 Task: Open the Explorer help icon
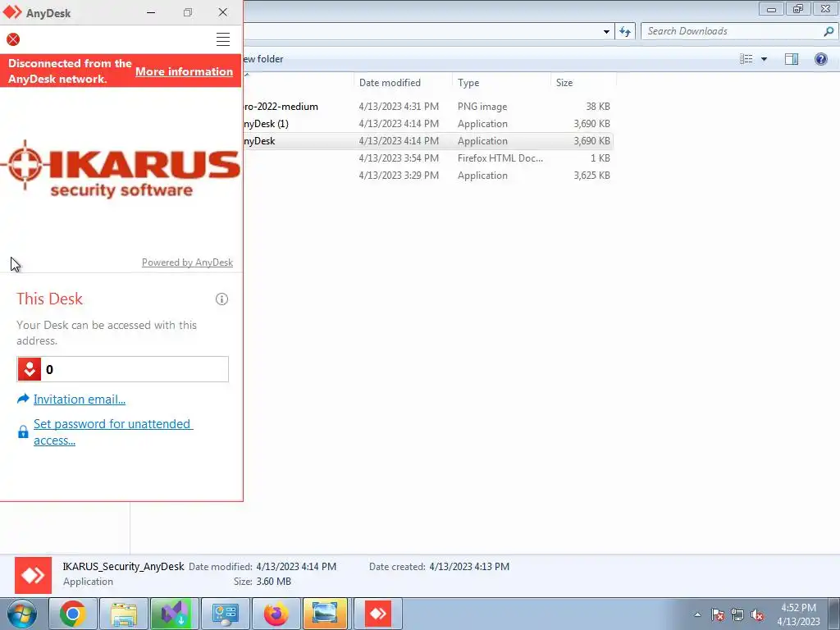pyautogui.click(x=820, y=59)
